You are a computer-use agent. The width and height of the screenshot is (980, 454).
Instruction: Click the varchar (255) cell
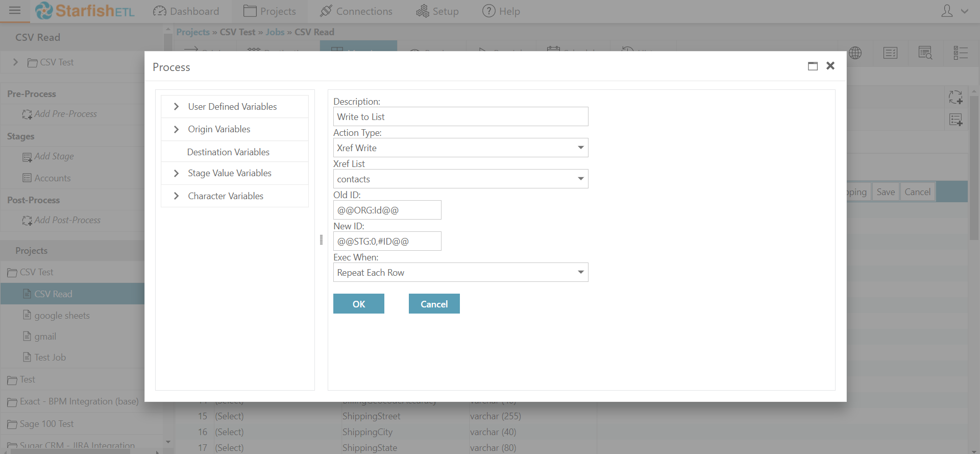pyautogui.click(x=496, y=416)
